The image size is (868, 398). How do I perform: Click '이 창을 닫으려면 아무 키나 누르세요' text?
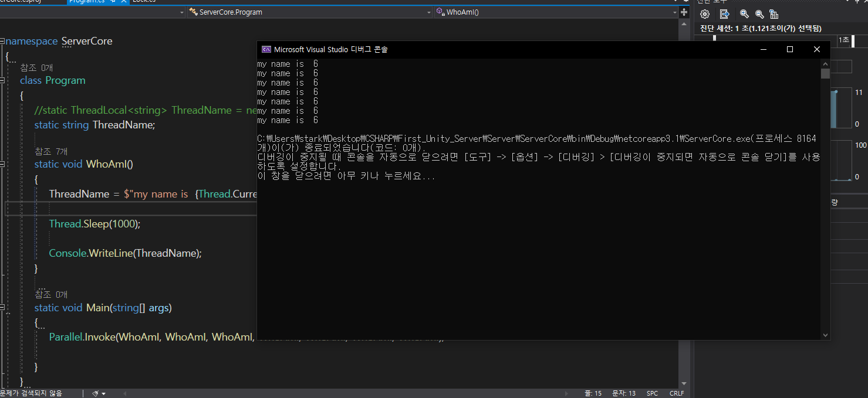[x=346, y=176]
